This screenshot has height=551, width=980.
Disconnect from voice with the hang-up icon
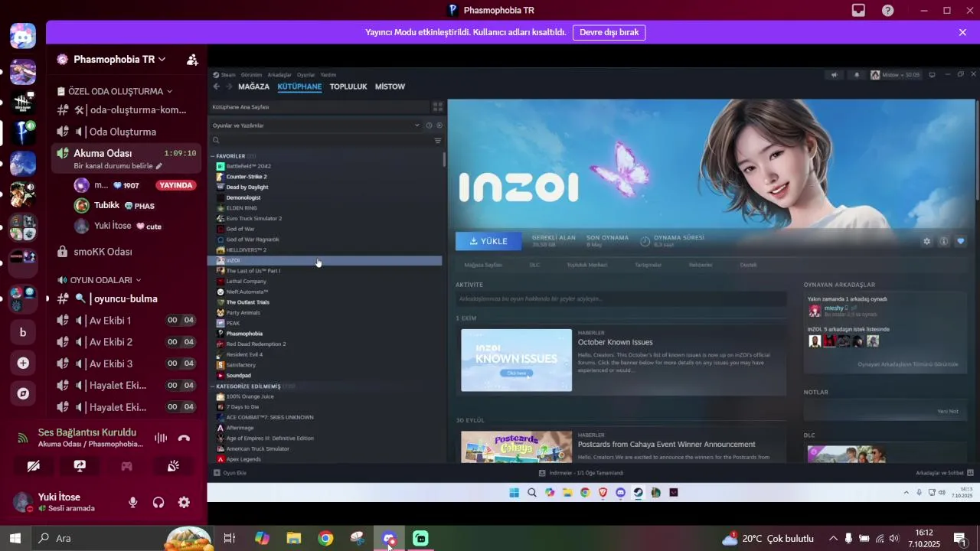point(184,438)
